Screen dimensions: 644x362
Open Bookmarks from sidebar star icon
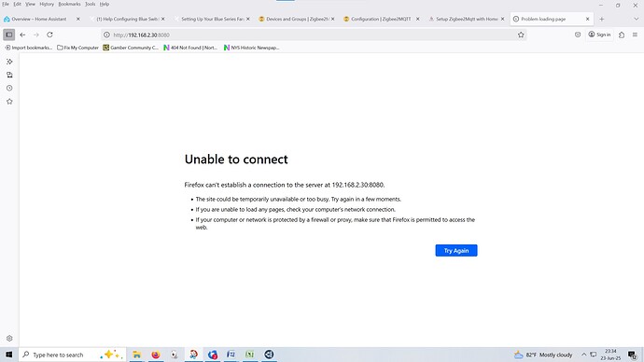[9, 102]
